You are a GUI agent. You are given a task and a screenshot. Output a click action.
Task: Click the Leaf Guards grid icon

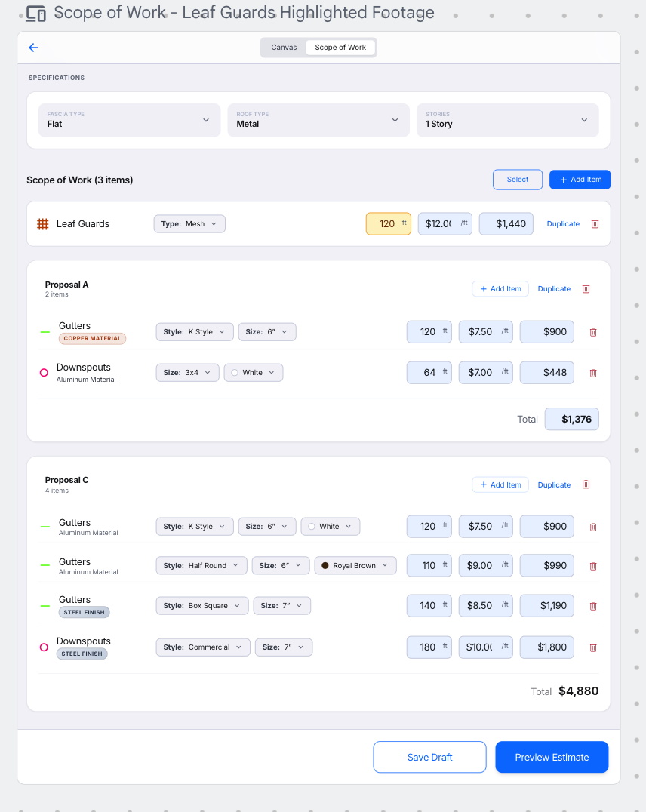pos(43,223)
